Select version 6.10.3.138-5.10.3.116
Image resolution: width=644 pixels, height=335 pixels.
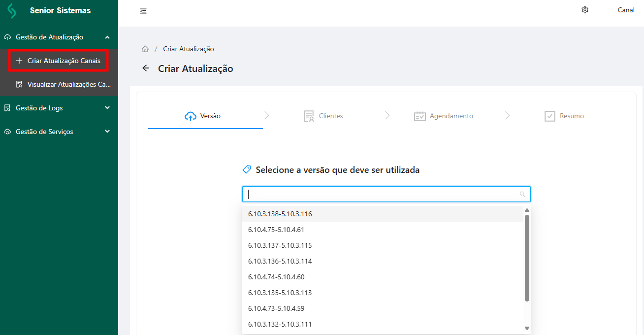[x=280, y=214]
